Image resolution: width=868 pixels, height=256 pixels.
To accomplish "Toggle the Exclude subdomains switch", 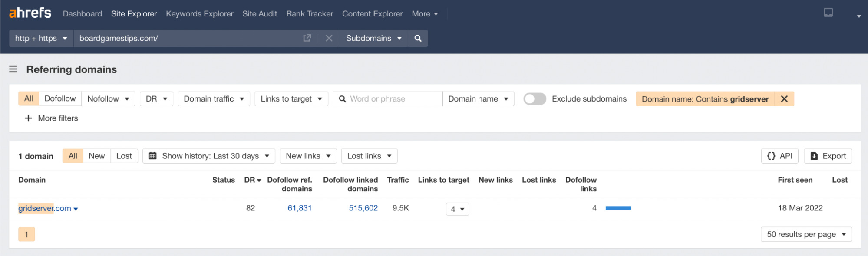I will 535,99.
